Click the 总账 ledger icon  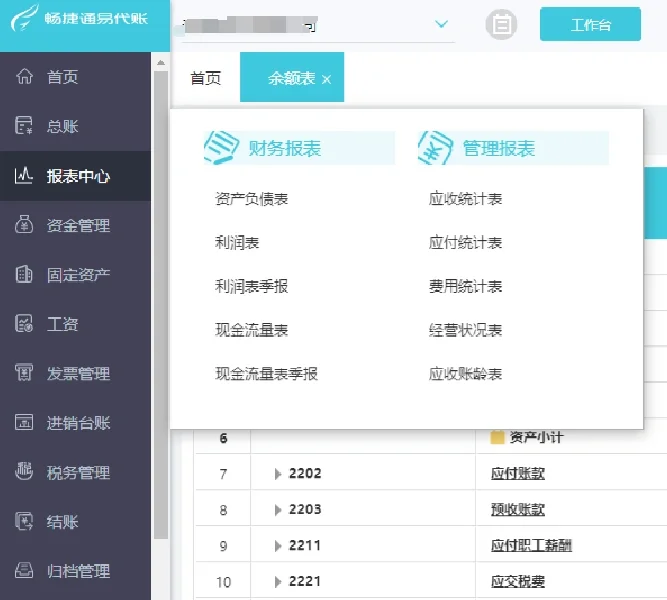(24, 126)
